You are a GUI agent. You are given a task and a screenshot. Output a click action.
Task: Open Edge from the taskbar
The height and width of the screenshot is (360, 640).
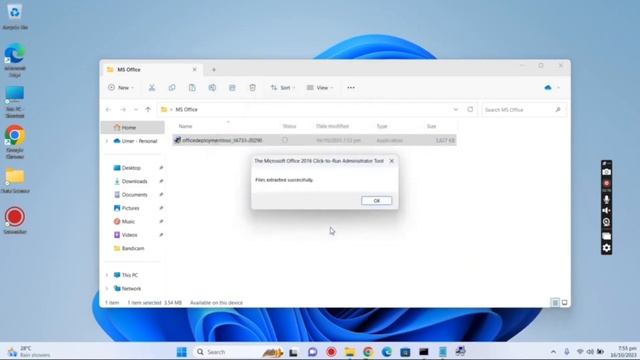pos(387,352)
